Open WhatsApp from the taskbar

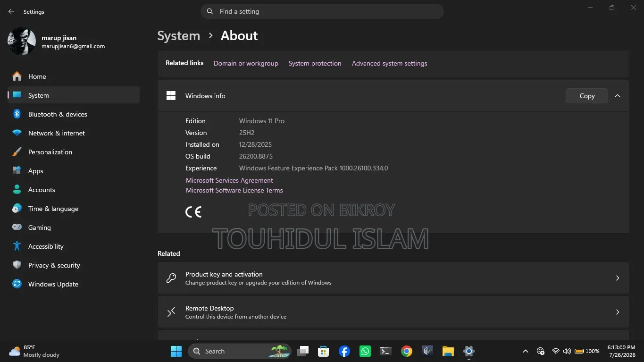(x=365, y=351)
